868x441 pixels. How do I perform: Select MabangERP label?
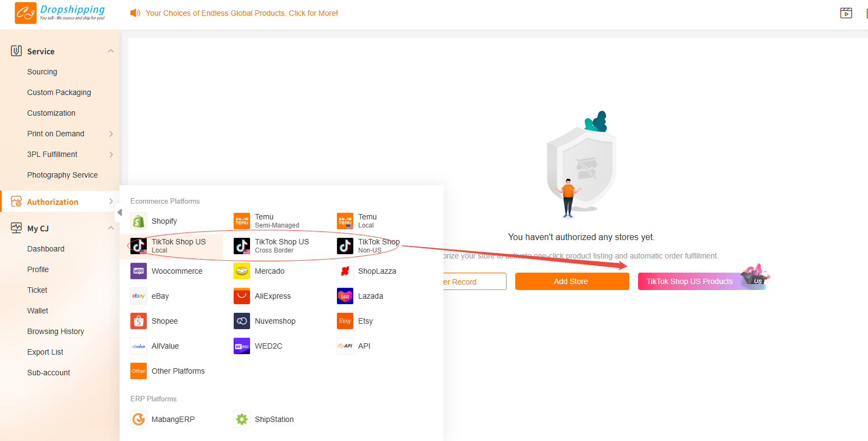[x=173, y=419]
